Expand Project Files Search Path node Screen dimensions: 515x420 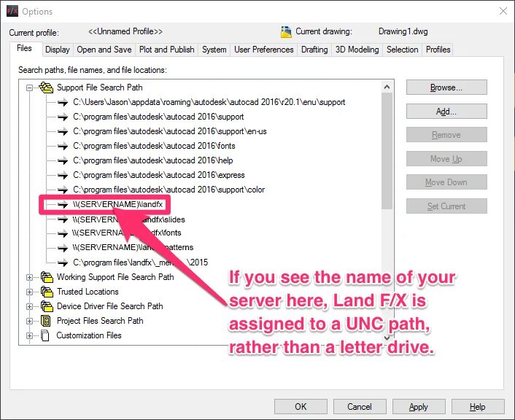click(x=30, y=321)
